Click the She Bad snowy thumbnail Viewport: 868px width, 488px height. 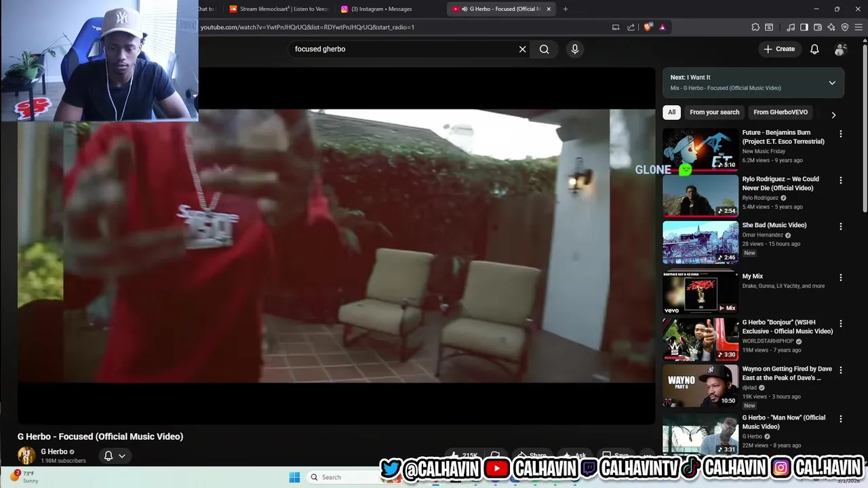[701, 242]
